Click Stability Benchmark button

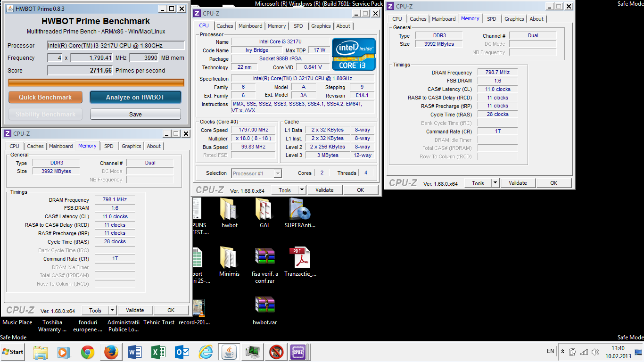[x=45, y=114]
